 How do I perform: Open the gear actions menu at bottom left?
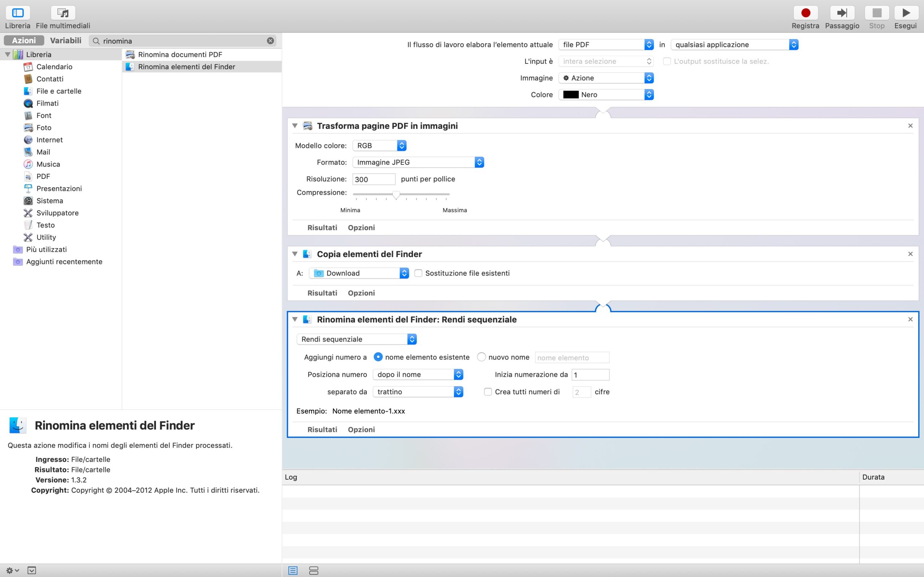[12, 571]
